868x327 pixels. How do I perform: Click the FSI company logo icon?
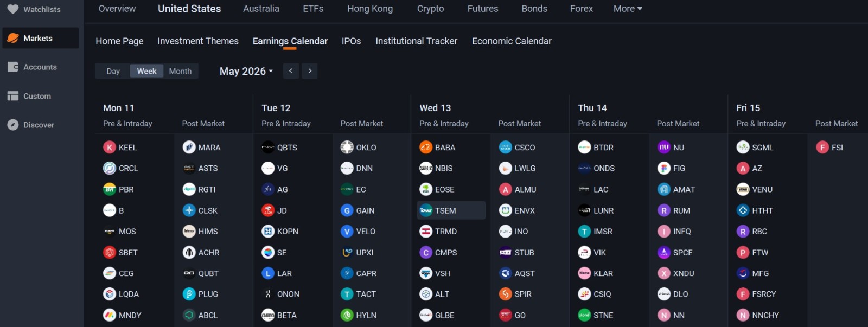[822, 147]
